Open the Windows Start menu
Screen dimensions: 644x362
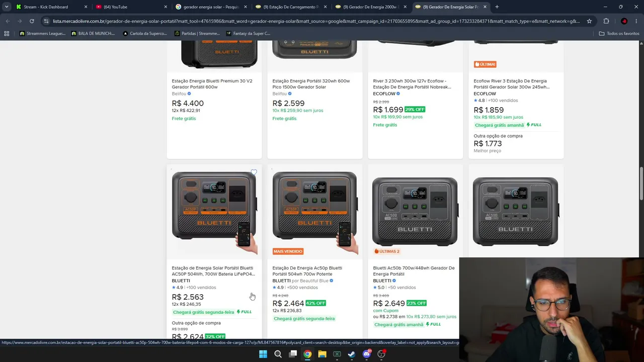(x=263, y=354)
